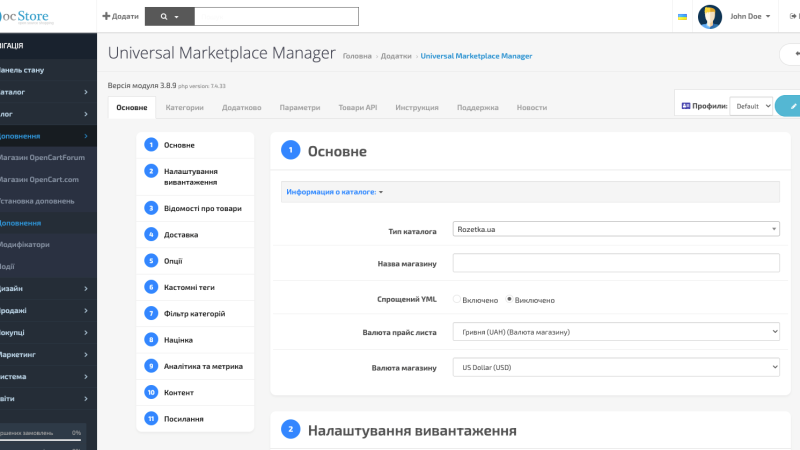Go to step 8 Націнка

point(195,340)
